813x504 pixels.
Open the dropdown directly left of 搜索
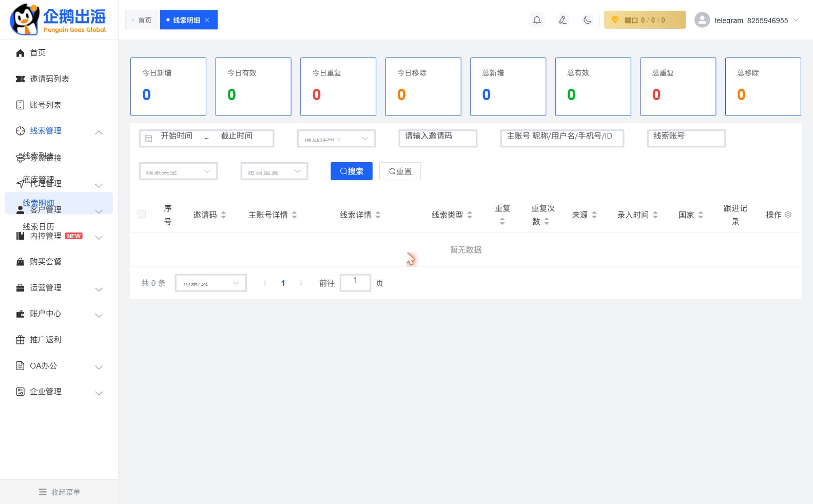tap(274, 171)
